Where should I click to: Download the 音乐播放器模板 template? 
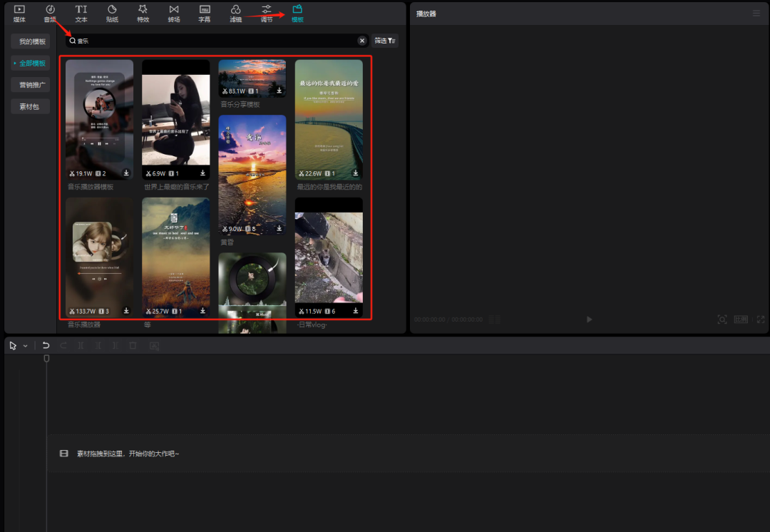(x=126, y=173)
